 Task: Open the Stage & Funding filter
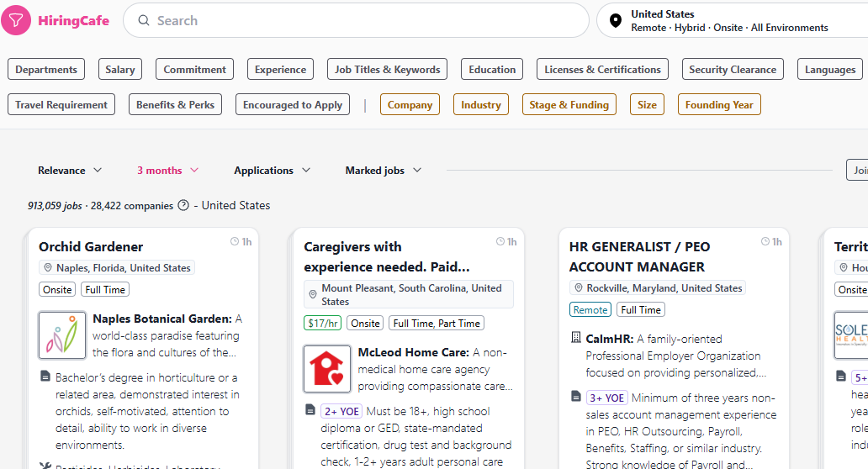click(x=569, y=104)
